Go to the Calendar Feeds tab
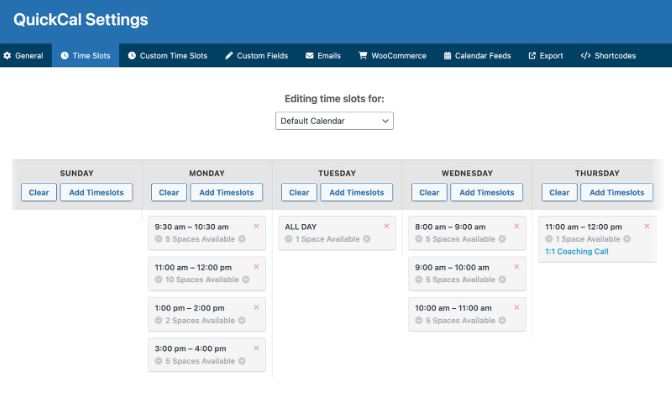672x410 pixels. pyautogui.click(x=477, y=56)
